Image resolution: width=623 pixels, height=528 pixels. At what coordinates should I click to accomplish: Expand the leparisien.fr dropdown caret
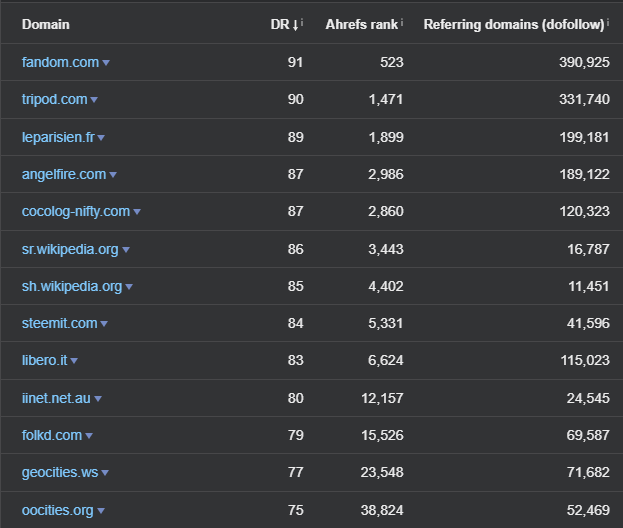(101, 138)
